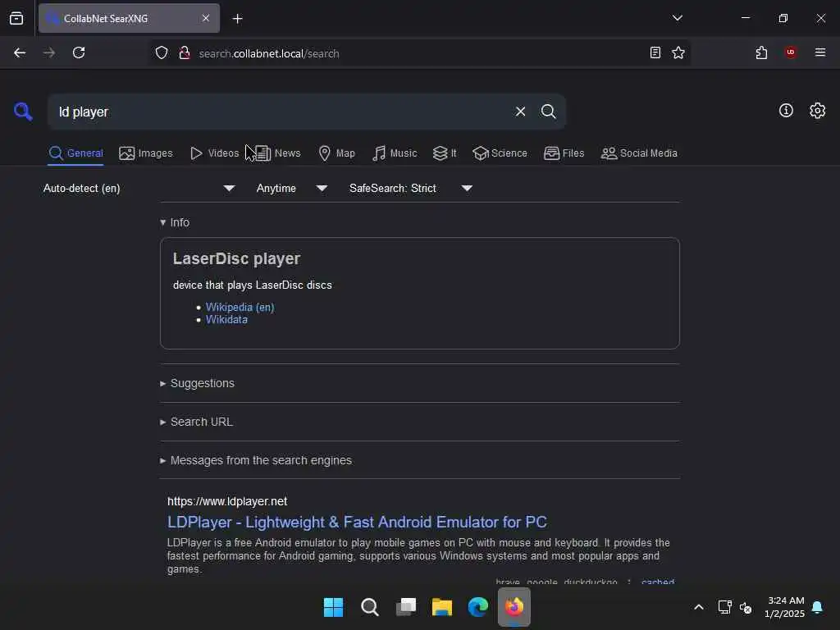The width and height of the screenshot is (840, 630).
Task: Open cached version link
Action: [658, 582]
